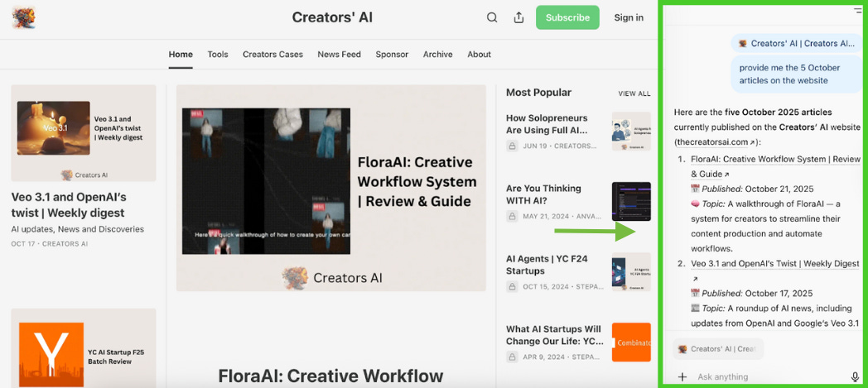Click 'AI updates, News and Discoveries' subtitle
868x388 pixels.
pyautogui.click(x=78, y=229)
